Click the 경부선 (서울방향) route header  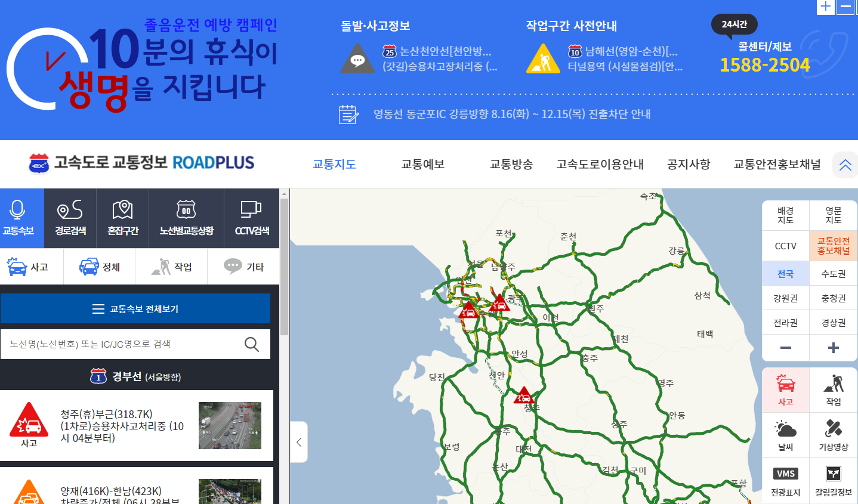point(135,376)
